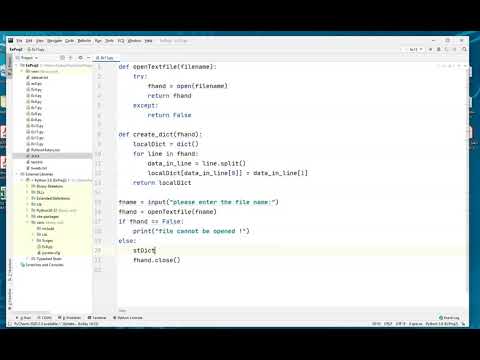Expand the Extended Definitions node
Viewport: 480px width, 360px height.
[27, 198]
